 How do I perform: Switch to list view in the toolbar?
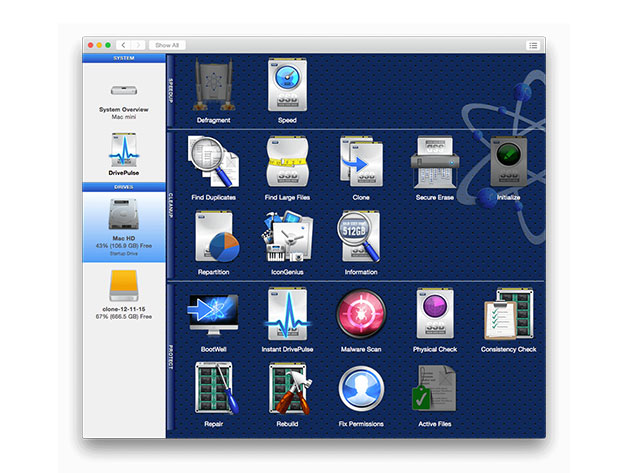click(x=533, y=45)
